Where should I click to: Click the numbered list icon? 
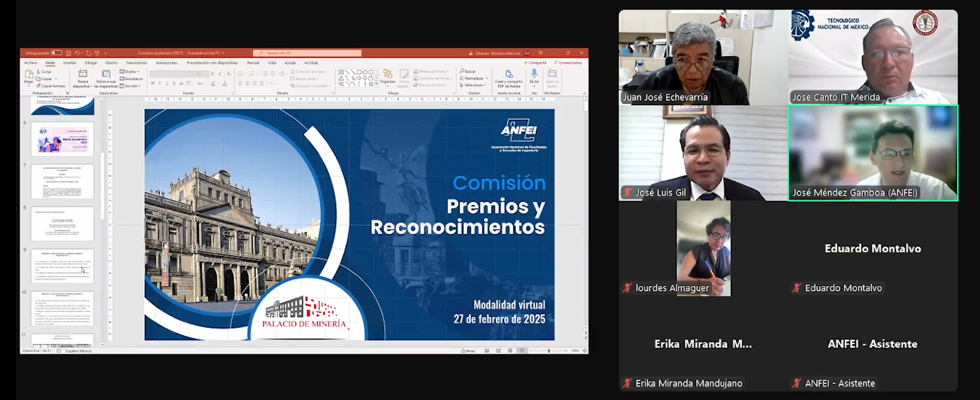pyautogui.click(x=251, y=74)
